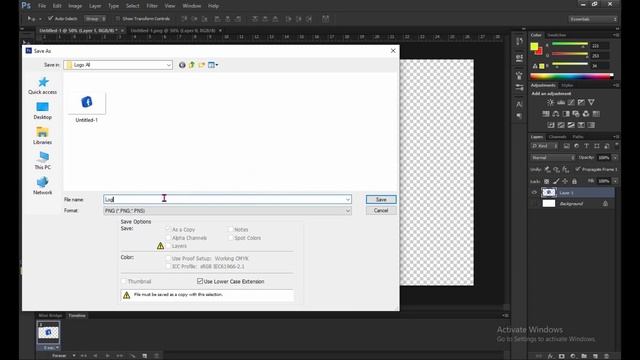This screenshot has width=640, height=360.
Task: Add a Levels adjustment
Action: tap(561, 102)
